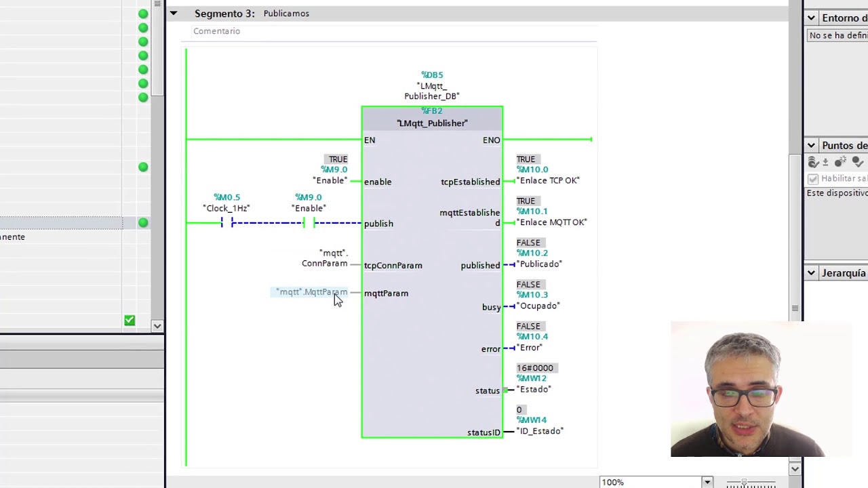
Task: Select the Enable contact before publish input
Action: 309,223
